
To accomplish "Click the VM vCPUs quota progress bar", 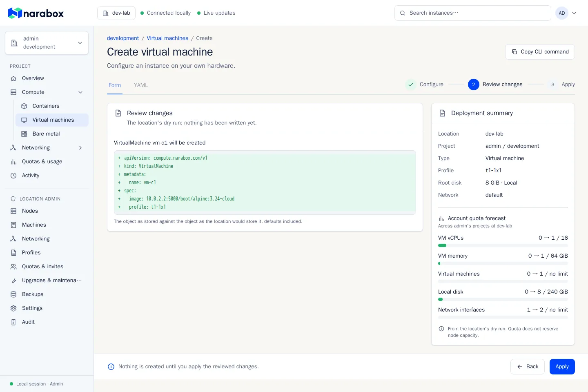I will click(x=503, y=245).
